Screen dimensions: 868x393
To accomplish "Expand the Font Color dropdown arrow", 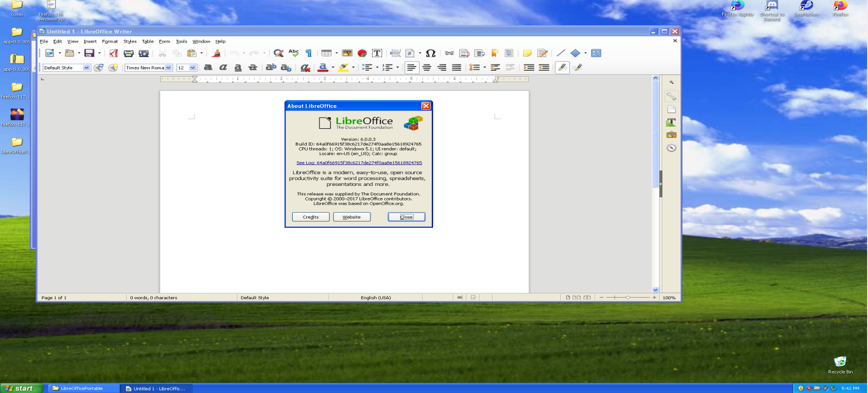I will click(x=333, y=68).
